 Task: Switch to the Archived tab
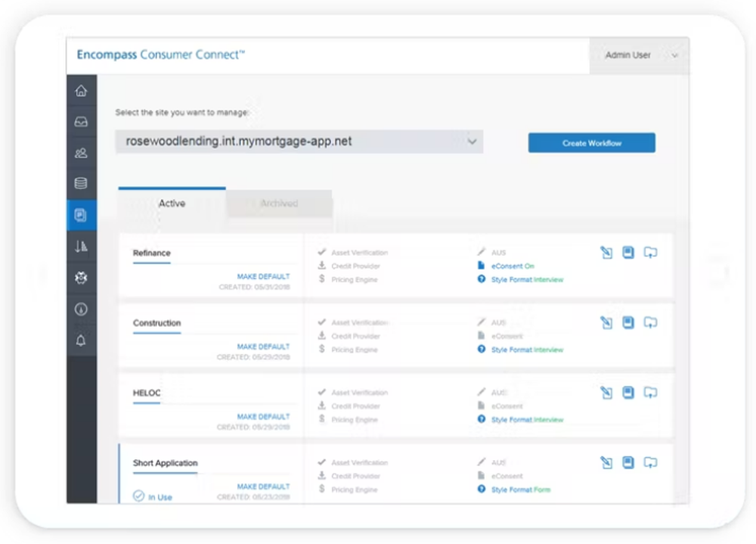[x=279, y=204]
